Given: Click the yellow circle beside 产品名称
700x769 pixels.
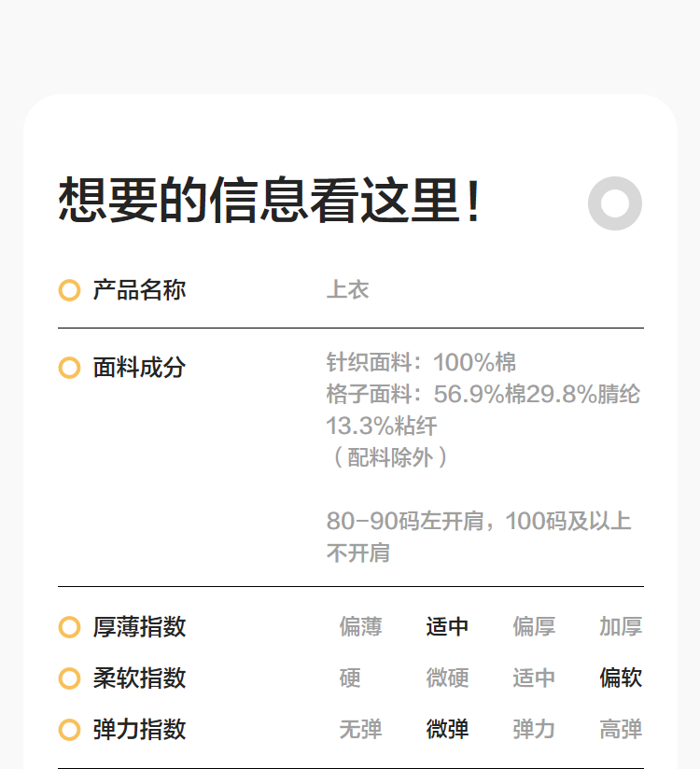Looking at the screenshot, I should click(x=69, y=290).
